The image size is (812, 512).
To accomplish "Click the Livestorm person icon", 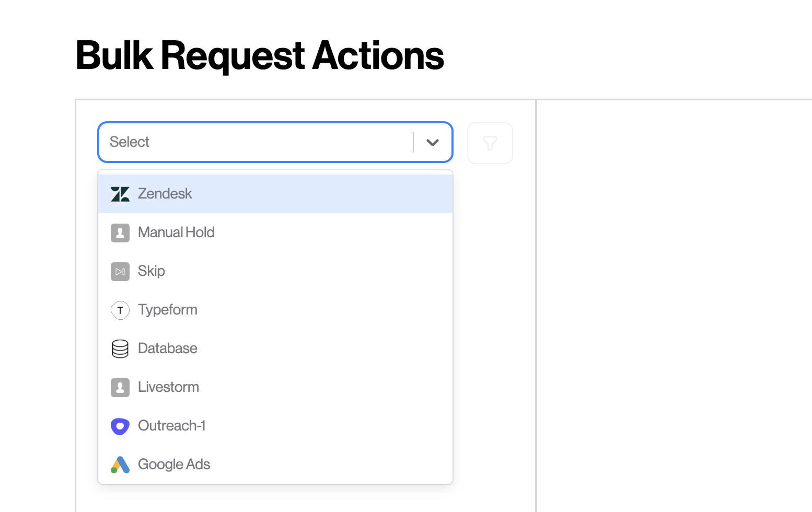I will 120,388.
